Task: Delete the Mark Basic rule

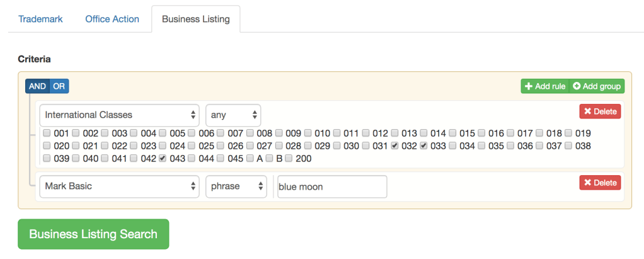Action: tap(600, 183)
